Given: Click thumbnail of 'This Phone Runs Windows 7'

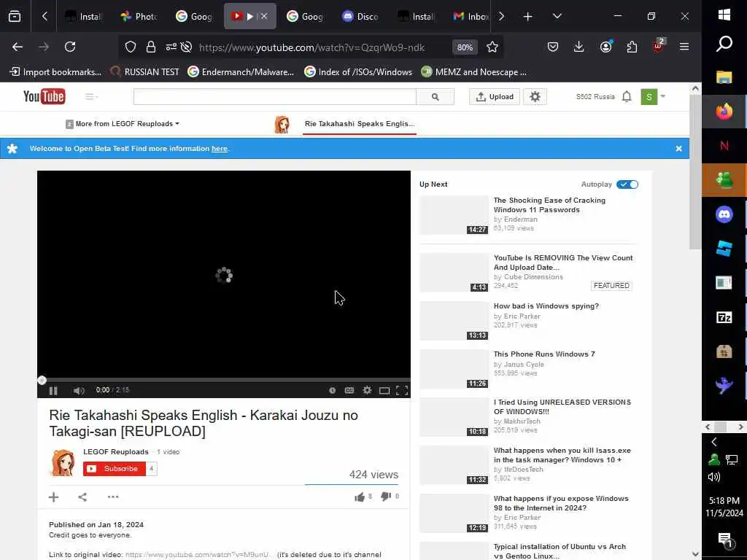Looking at the screenshot, I should coord(454,369).
